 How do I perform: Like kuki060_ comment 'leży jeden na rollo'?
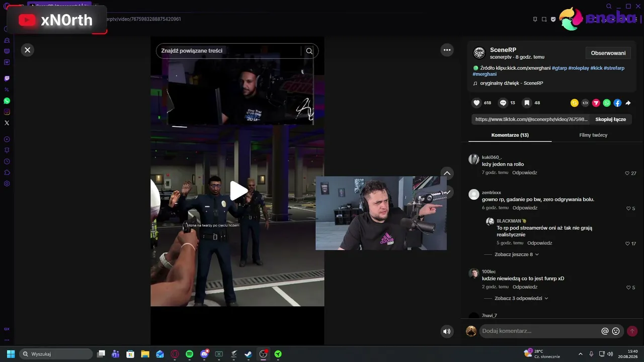(627, 173)
